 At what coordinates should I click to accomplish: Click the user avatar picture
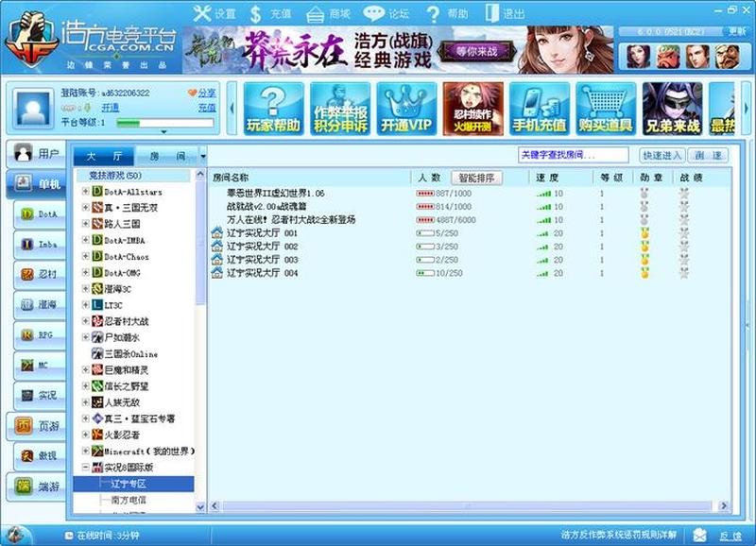tap(33, 109)
